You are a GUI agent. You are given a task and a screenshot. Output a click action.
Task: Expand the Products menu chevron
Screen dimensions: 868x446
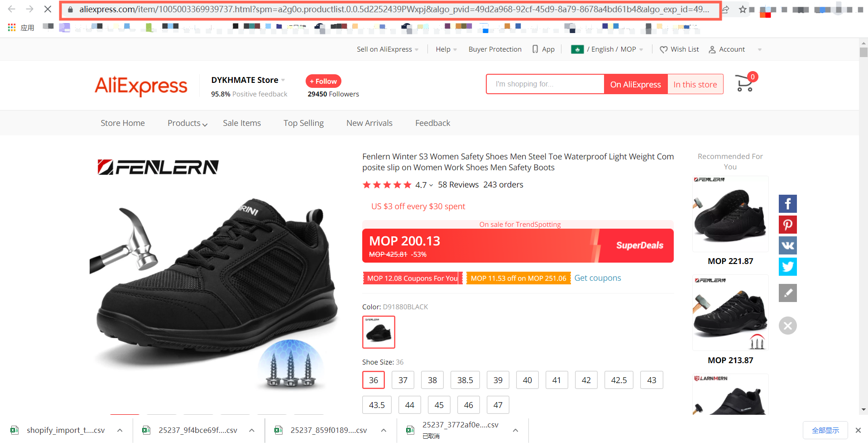click(x=205, y=124)
